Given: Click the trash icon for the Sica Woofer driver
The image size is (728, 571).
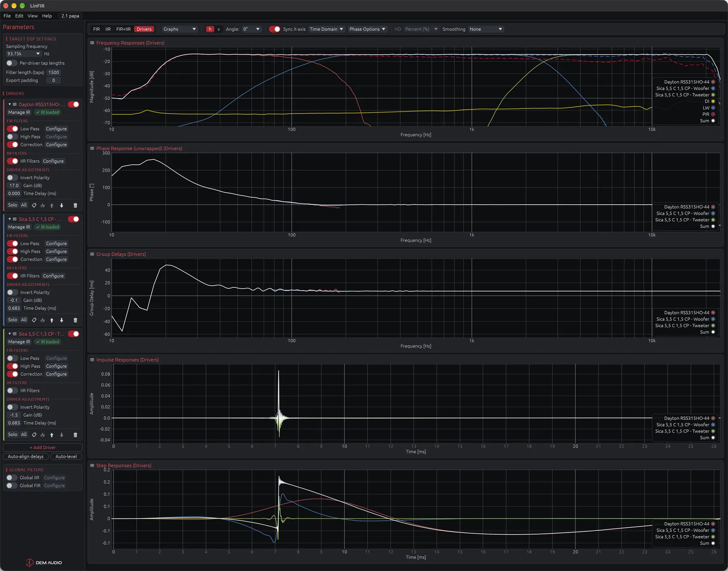Looking at the screenshot, I should tap(75, 320).
